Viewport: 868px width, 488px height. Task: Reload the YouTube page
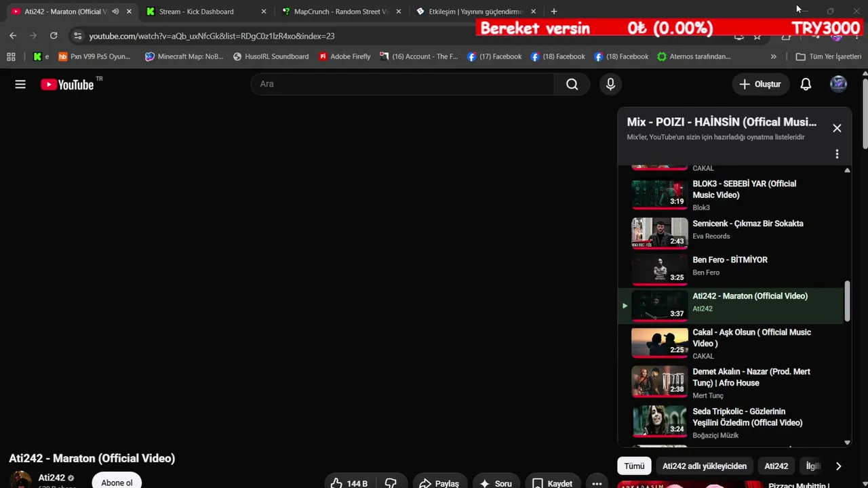(54, 35)
